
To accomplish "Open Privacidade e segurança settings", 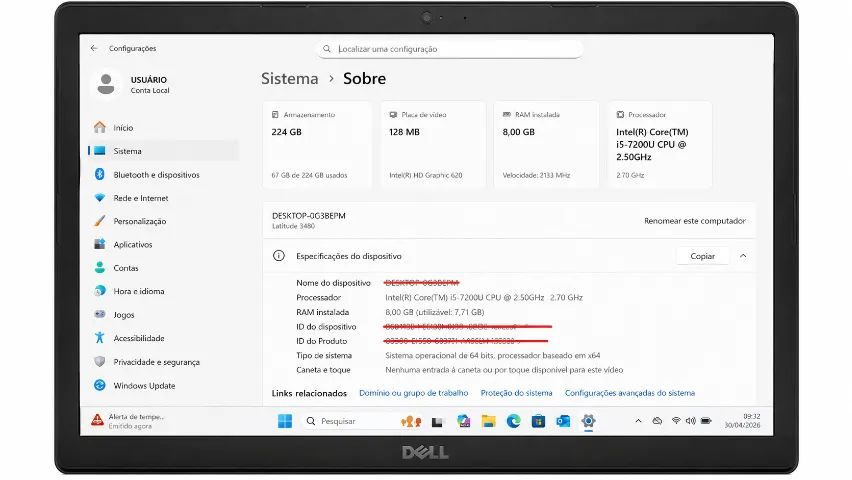I will [163, 362].
